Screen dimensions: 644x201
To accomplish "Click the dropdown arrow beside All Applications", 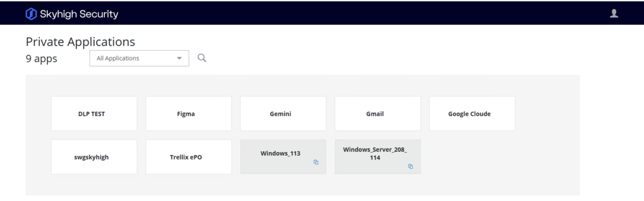I will point(179,58).
